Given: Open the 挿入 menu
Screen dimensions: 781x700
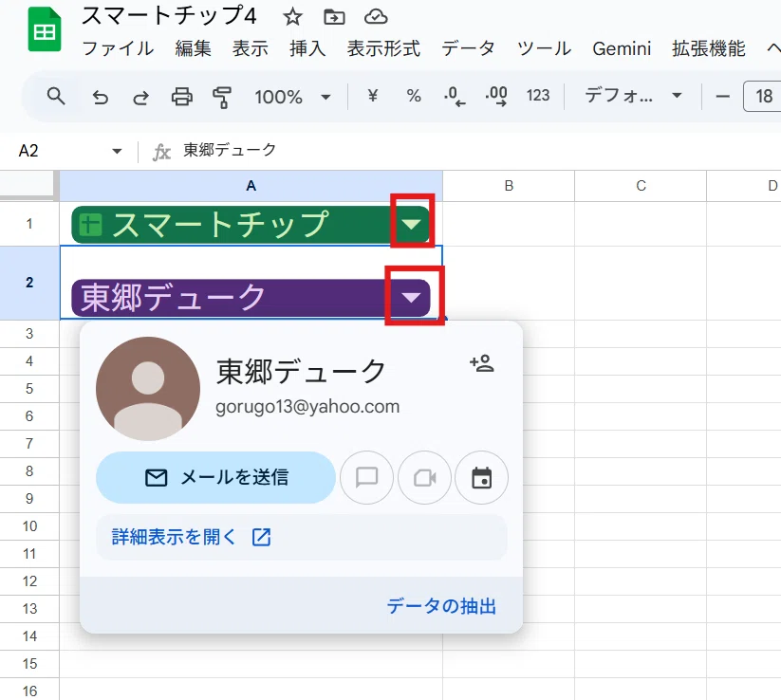Looking at the screenshot, I should tap(307, 48).
